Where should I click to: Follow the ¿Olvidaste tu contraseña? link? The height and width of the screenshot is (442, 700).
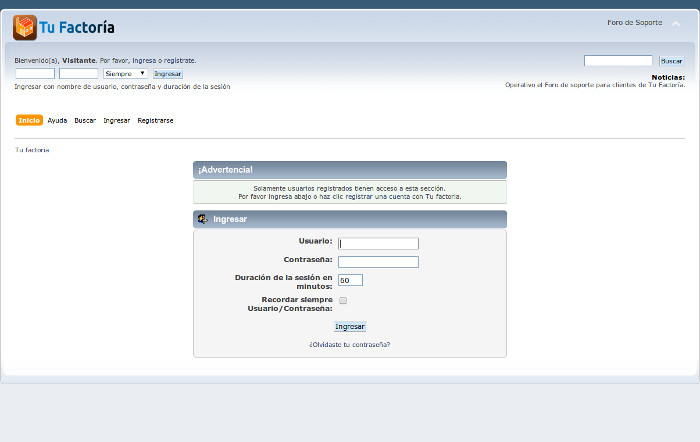(349, 344)
